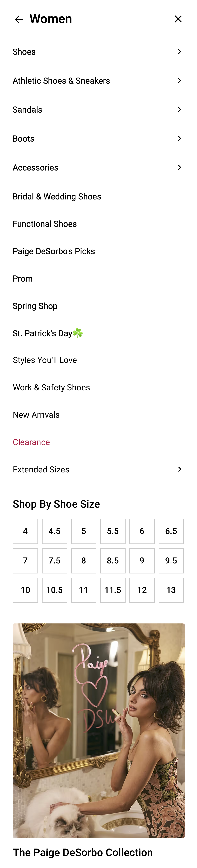The height and width of the screenshot is (868, 197).
Task: Expand the Shoes category
Action: pos(179,51)
